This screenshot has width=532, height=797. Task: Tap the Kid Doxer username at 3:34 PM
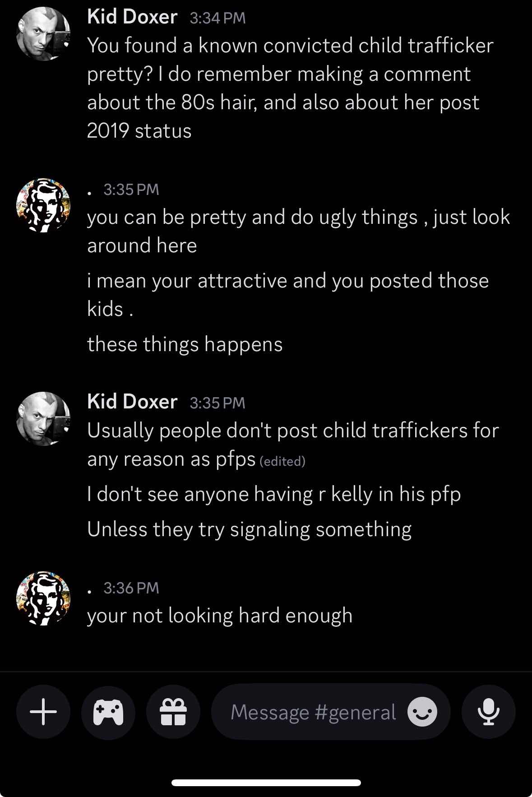(x=132, y=17)
